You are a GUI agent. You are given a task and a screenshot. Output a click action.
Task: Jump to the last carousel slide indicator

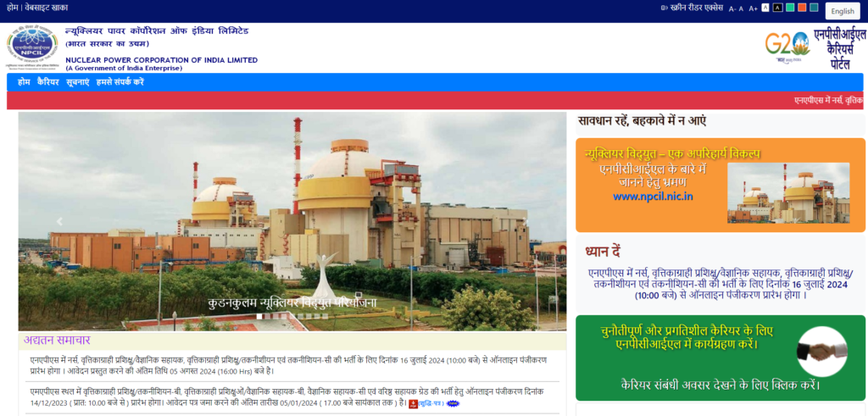coord(325,316)
